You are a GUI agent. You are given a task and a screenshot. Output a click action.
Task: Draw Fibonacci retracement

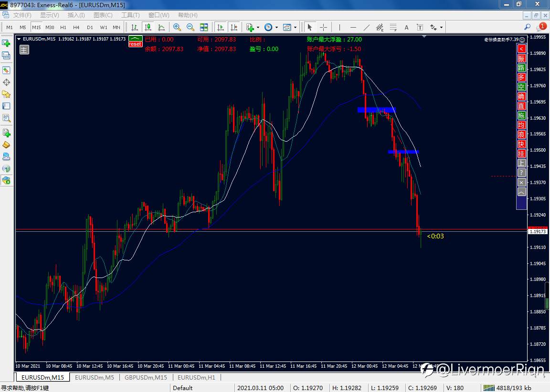coord(393,27)
